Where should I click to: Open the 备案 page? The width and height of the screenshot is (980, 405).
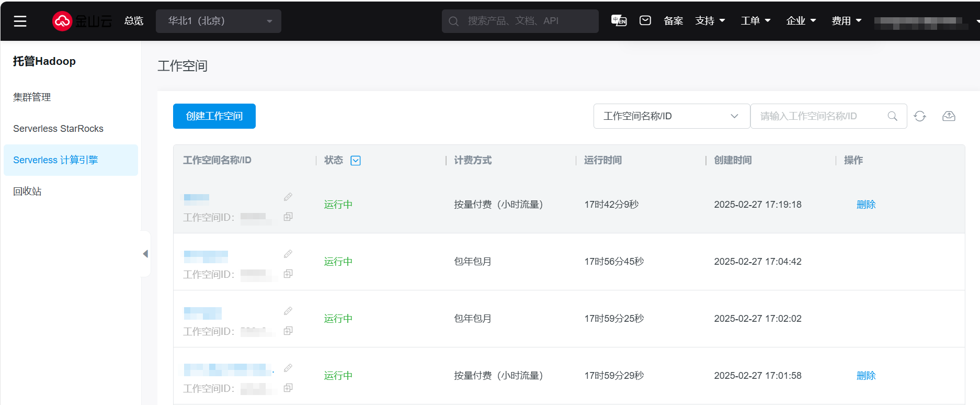(x=673, y=21)
